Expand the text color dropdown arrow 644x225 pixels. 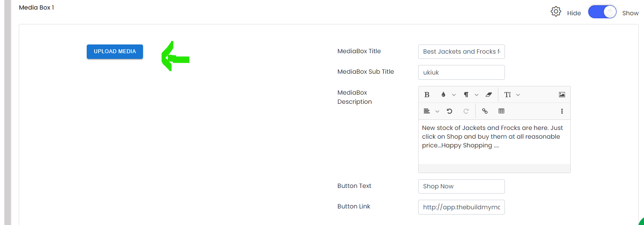click(x=454, y=95)
